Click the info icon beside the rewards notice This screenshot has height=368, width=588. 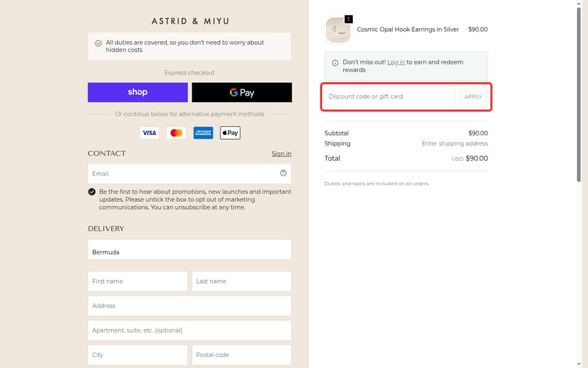335,63
